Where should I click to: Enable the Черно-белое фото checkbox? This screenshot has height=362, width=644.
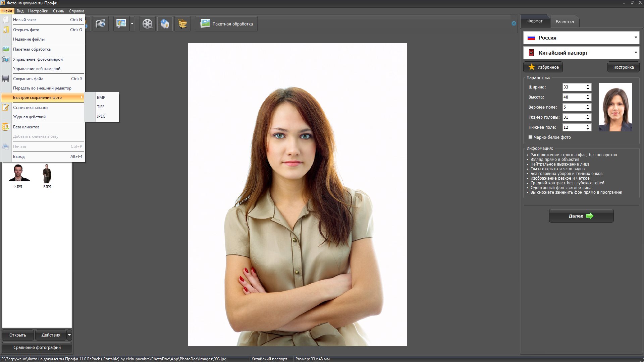click(530, 137)
